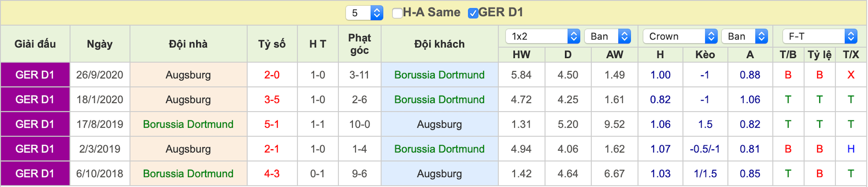Tick the H-A Same checkbox
The image size is (868, 187).
(x=397, y=13)
